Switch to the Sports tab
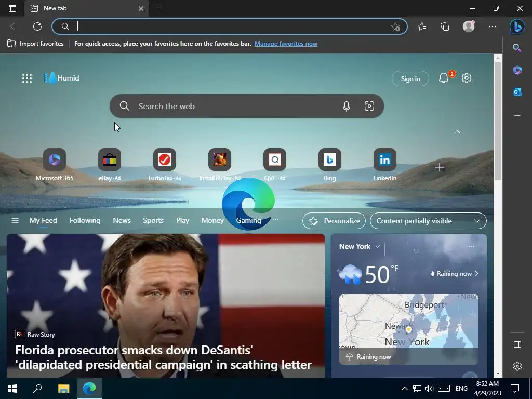The image size is (532, 399). pos(153,220)
